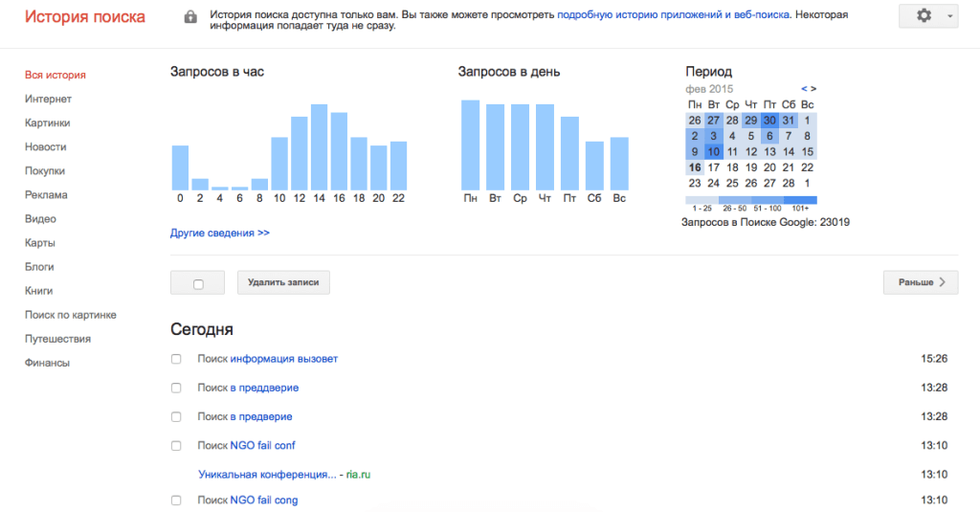Go to next month in calendar
Image resolution: width=980 pixels, height=512 pixels.
813,89
